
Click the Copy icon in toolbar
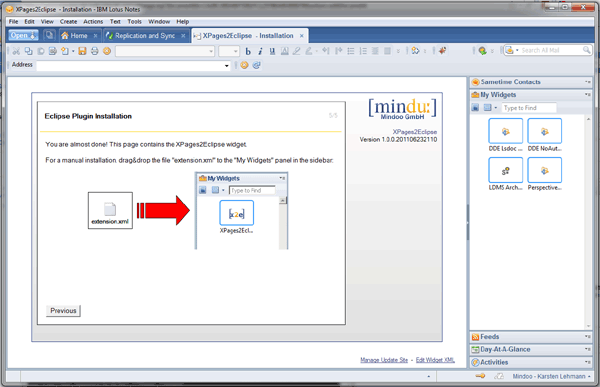[x=28, y=51]
